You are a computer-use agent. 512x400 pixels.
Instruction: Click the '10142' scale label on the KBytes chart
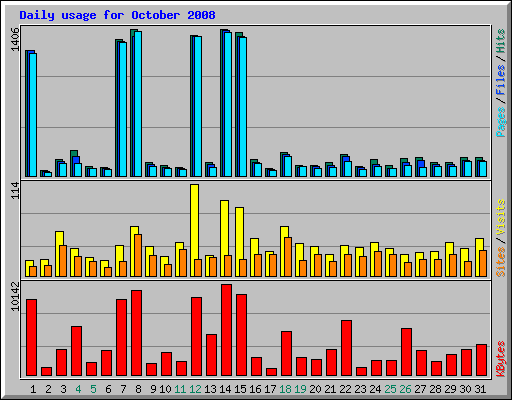click(15, 296)
